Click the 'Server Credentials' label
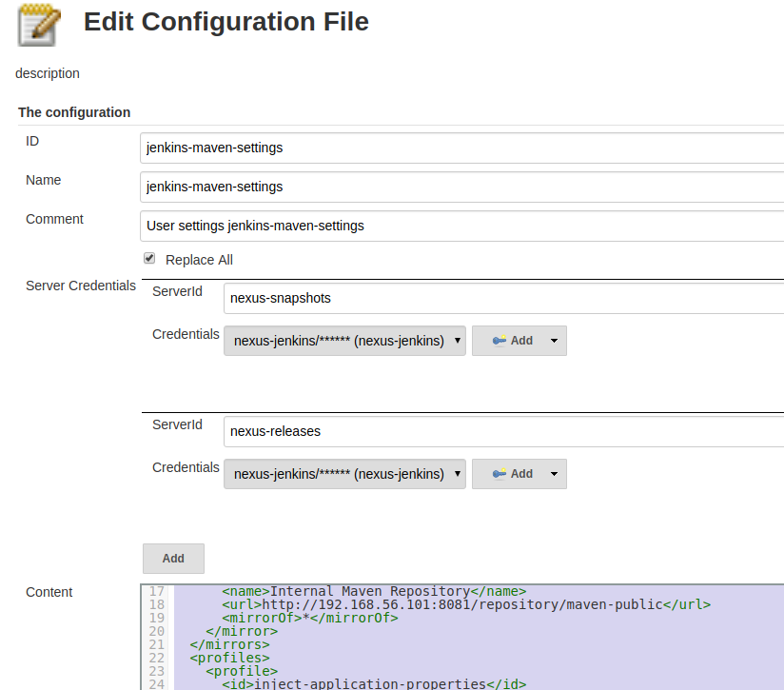This screenshot has width=784, height=690. [81, 286]
